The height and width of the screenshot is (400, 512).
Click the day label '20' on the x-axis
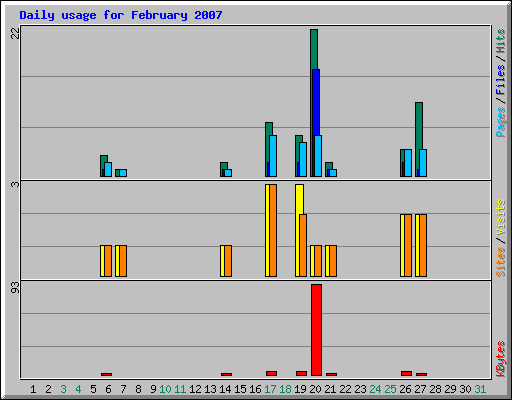(x=315, y=389)
